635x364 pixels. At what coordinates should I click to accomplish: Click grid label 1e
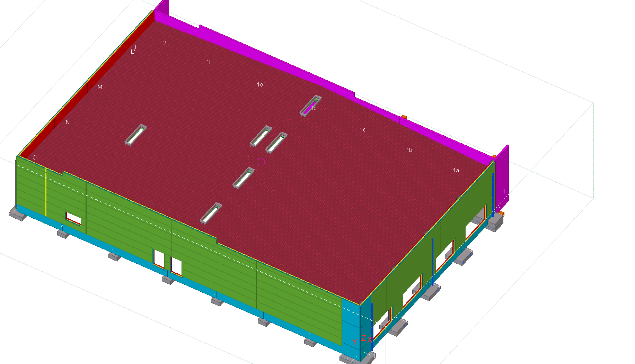[260, 85]
